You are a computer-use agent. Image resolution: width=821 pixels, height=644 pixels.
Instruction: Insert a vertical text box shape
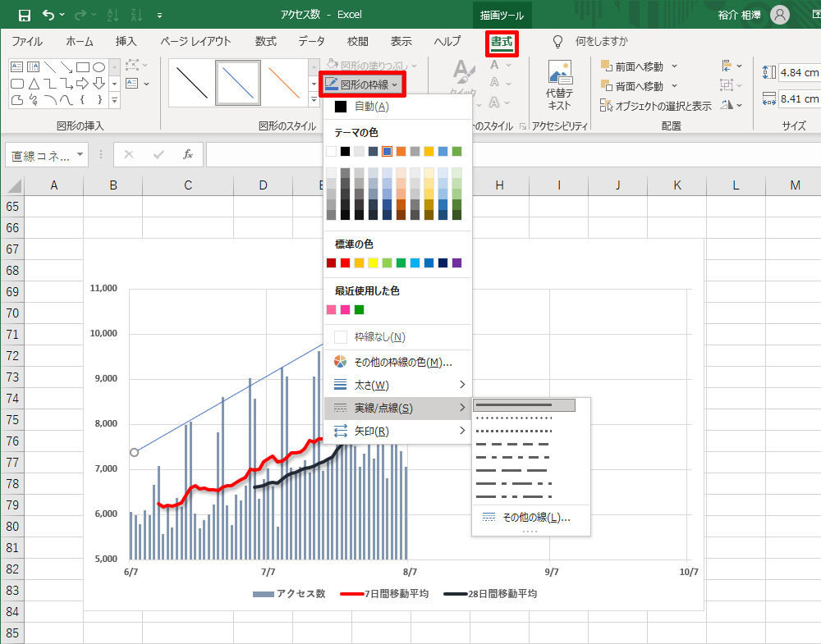click(x=33, y=67)
